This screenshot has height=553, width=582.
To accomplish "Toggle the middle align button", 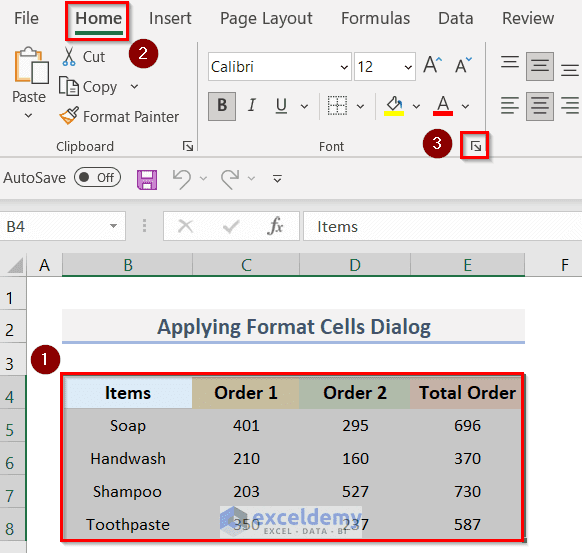I will (x=540, y=66).
